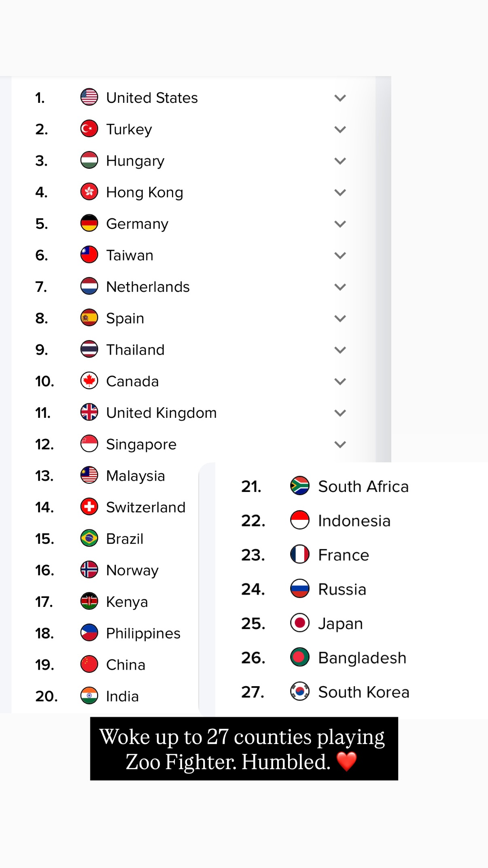The width and height of the screenshot is (488, 868).
Task: Click the red heart emoji in caption
Action: (347, 761)
